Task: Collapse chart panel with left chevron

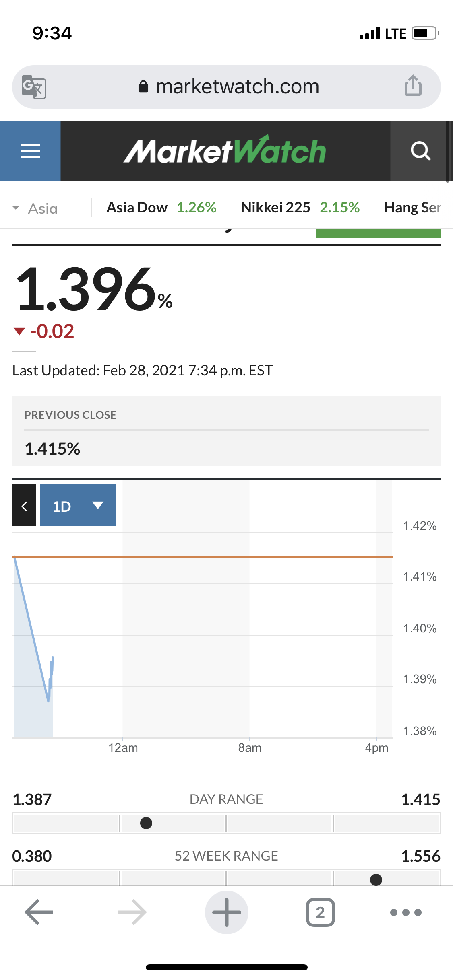Action: (24, 505)
